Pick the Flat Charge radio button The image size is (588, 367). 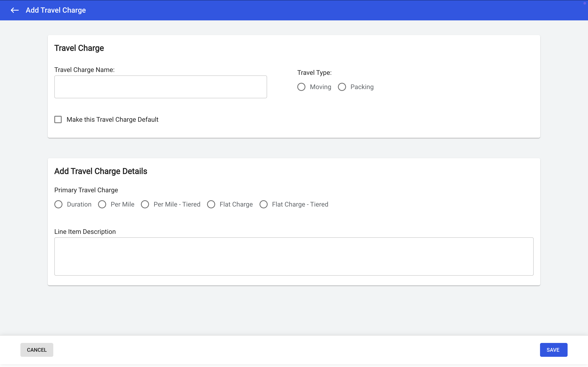211,204
